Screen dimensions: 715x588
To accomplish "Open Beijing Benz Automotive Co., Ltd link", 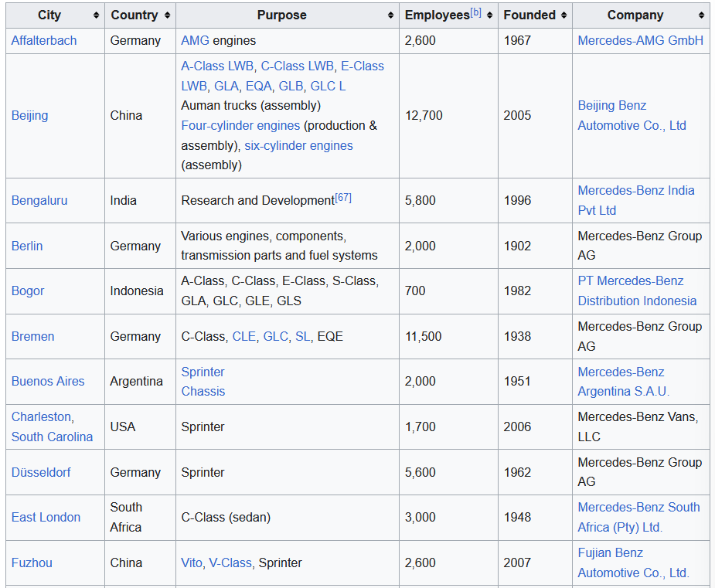I will (632, 115).
